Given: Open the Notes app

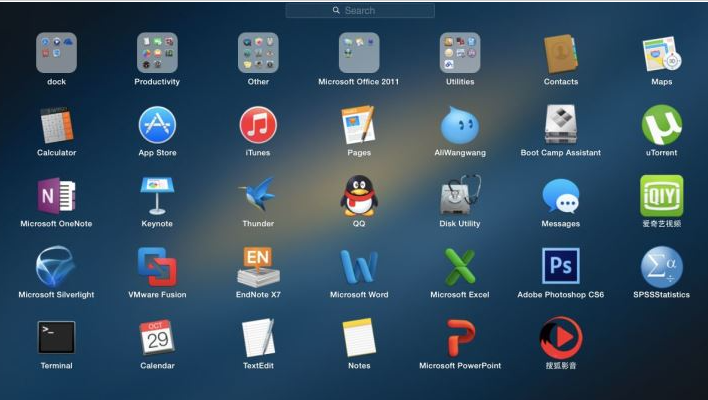Looking at the screenshot, I should click(x=359, y=337).
